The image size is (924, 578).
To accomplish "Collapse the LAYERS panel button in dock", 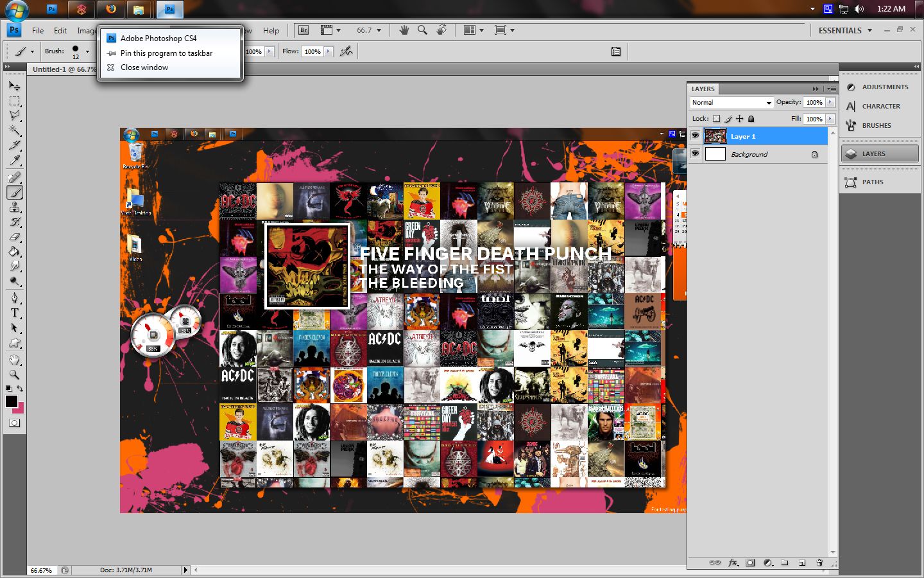I will [x=880, y=153].
